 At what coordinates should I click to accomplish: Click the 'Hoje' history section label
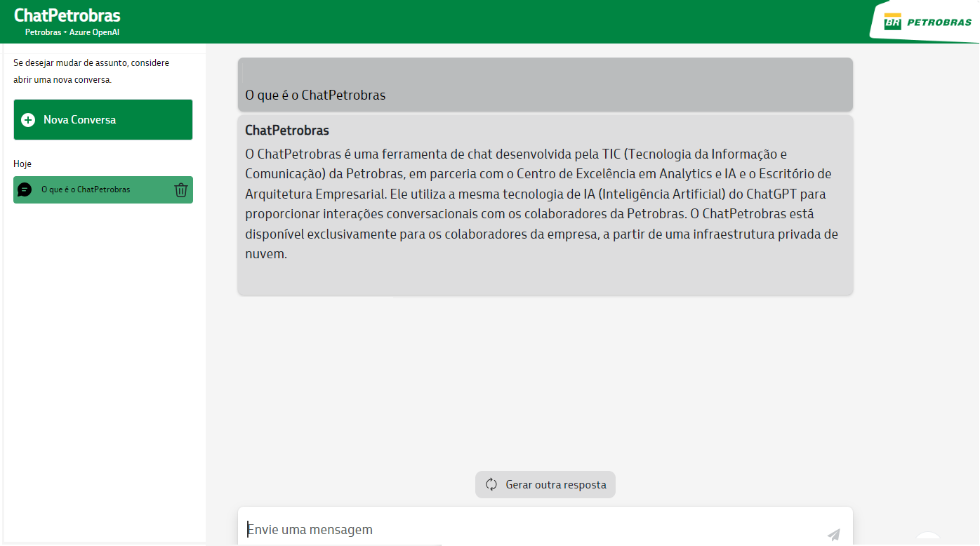click(x=22, y=164)
